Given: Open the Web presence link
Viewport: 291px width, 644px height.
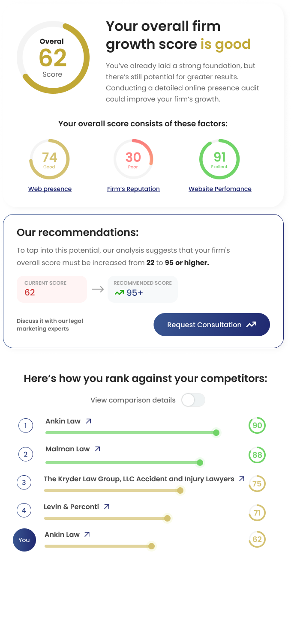Looking at the screenshot, I should coord(50,189).
